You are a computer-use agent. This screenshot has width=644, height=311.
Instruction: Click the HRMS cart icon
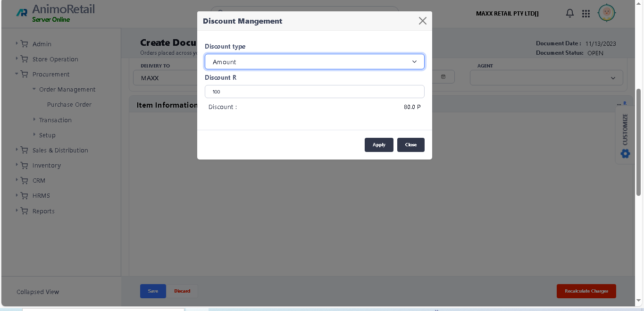[x=25, y=195]
